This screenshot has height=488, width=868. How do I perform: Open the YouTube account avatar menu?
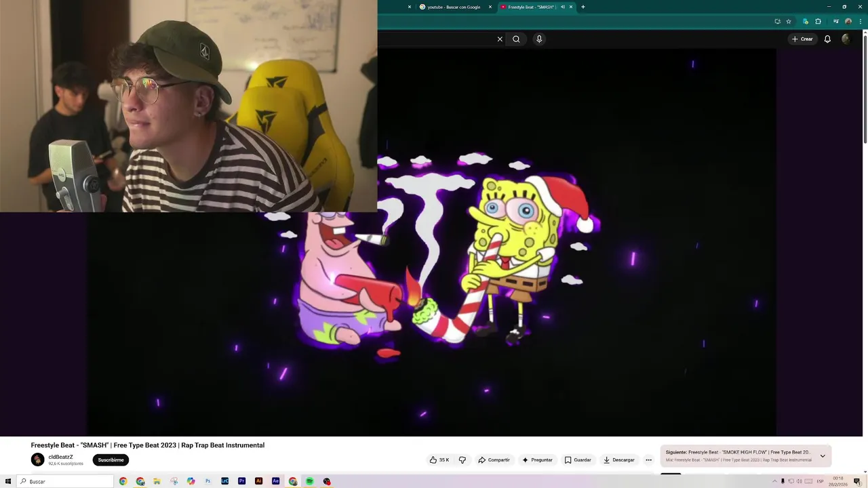coord(846,39)
